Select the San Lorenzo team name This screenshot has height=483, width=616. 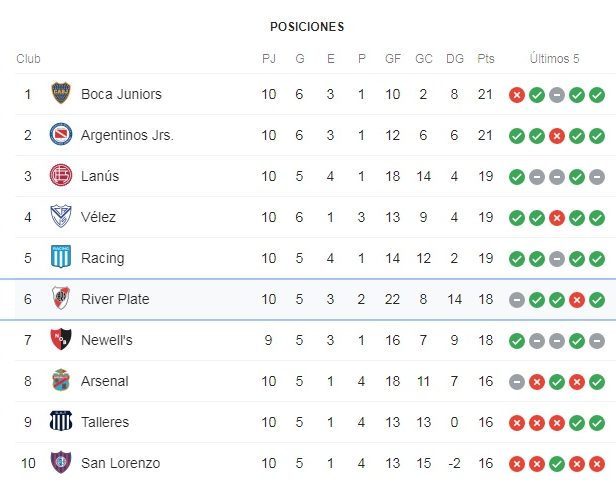[x=121, y=463]
